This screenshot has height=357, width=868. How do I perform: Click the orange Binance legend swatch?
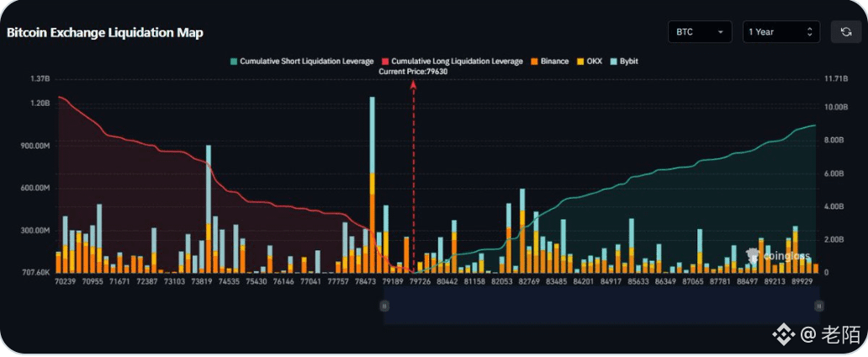[535, 61]
